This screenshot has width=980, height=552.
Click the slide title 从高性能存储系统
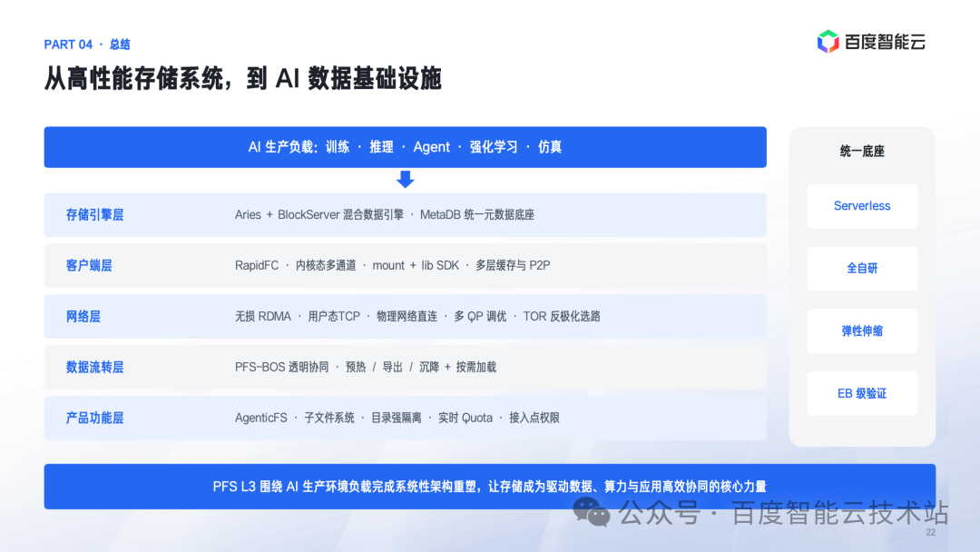(x=242, y=79)
